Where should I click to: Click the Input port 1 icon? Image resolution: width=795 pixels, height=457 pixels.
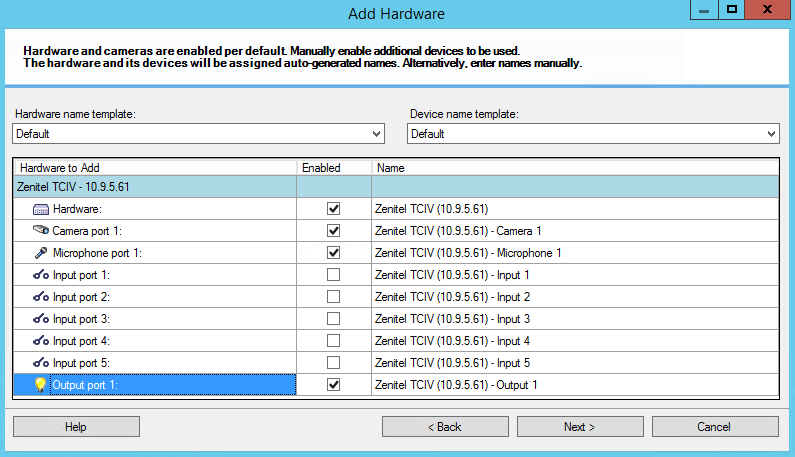pyautogui.click(x=41, y=275)
